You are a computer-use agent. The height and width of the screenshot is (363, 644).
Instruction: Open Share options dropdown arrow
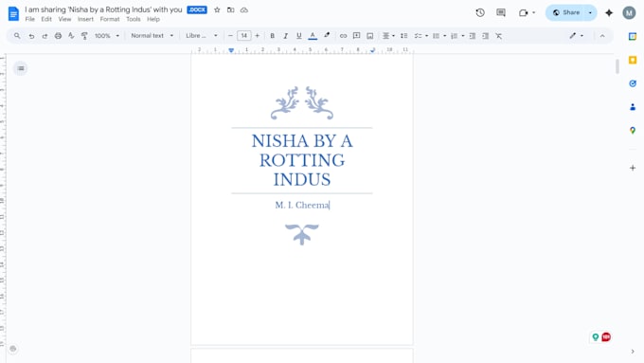point(590,12)
